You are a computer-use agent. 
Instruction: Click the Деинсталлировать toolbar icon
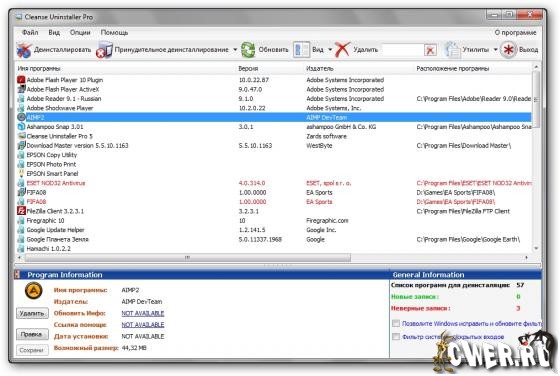coord(24,50)
